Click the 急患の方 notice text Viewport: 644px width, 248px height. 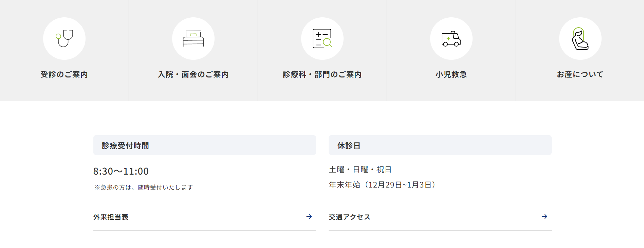pyautogui.click(x=144, y=188)
